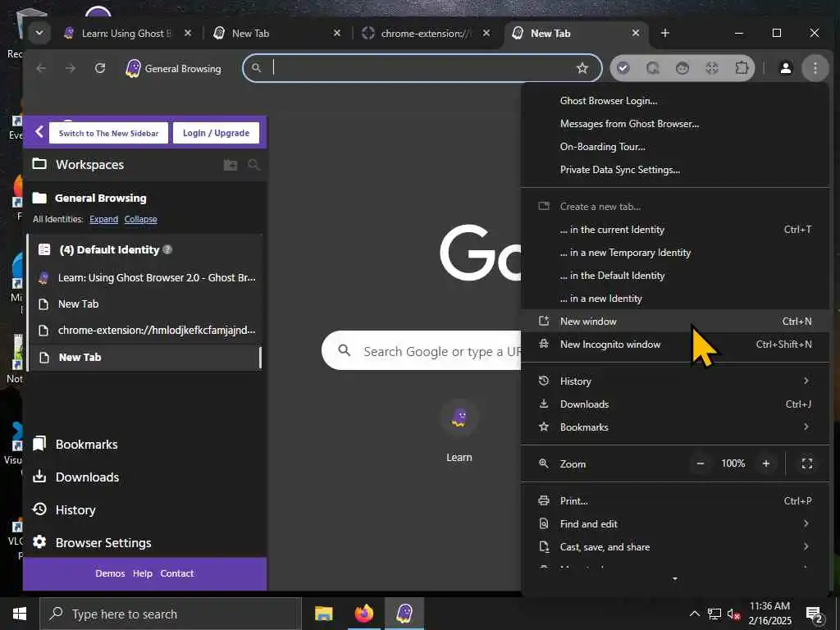Click the Help footer link

coord(143,573)
